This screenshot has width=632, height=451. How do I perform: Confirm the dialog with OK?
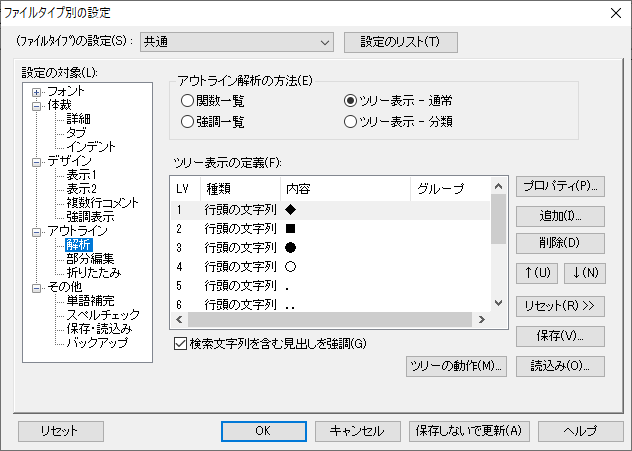tap(264, 431)
